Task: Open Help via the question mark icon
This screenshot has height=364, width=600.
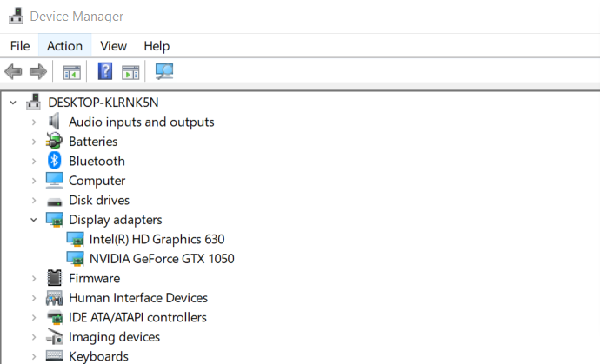Action: pyautogui.click(x=105, y=72)
